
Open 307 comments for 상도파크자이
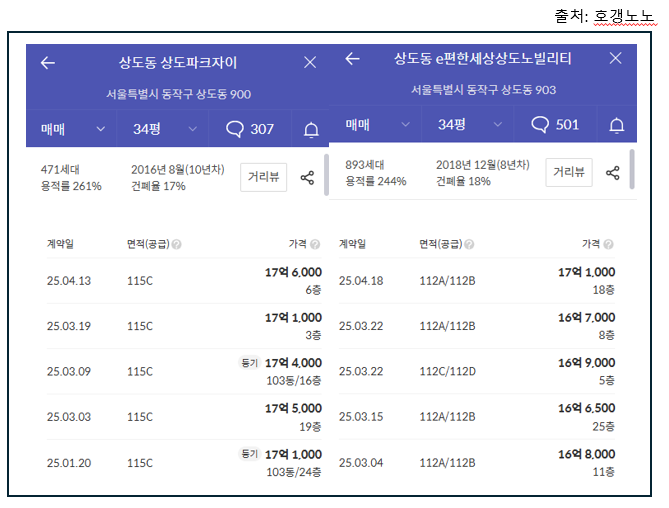[x=250, y=129]
